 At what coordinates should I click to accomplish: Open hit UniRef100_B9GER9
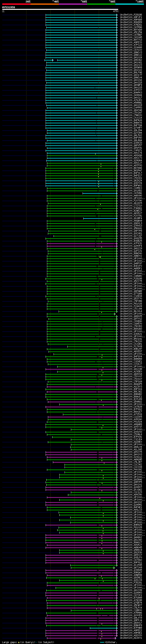131,22
